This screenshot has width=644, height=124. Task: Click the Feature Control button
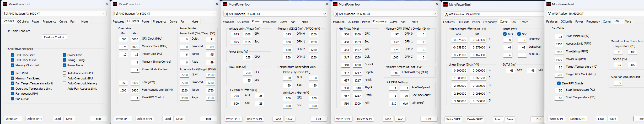pyautogui.click(x=54, y=37)
